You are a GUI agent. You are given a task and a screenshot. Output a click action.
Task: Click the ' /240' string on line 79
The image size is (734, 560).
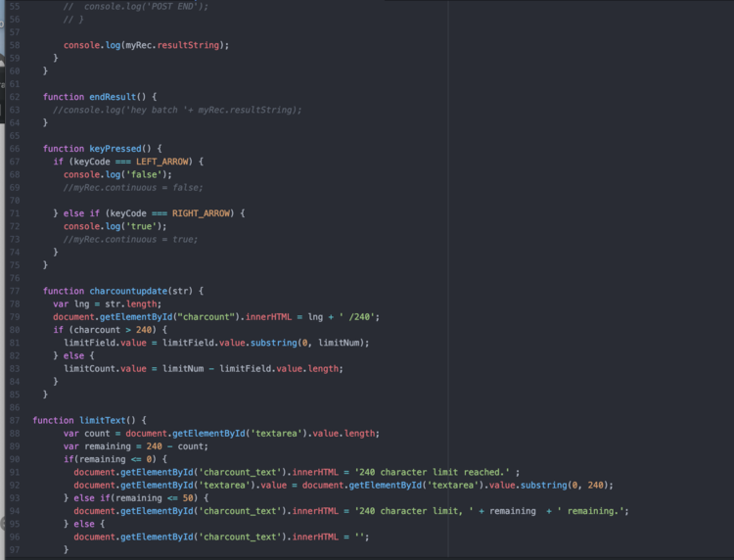pos(356,317)
